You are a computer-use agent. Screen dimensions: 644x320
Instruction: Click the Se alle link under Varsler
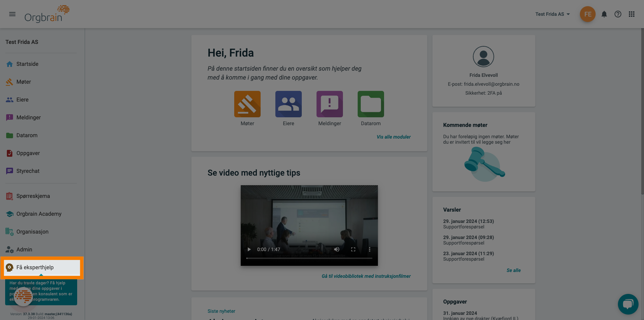[513, 270]
